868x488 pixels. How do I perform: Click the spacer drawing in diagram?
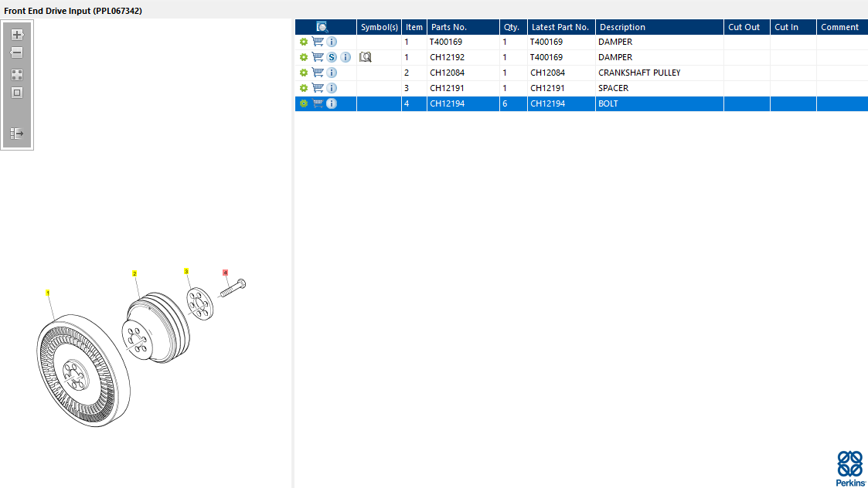200,303
